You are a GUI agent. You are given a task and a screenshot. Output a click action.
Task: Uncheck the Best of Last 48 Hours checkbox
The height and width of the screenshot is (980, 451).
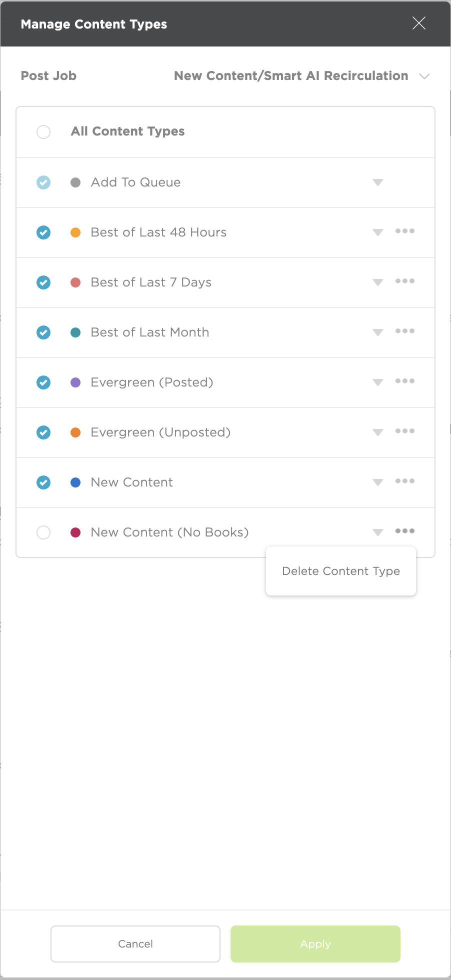[x=43, y=232]
